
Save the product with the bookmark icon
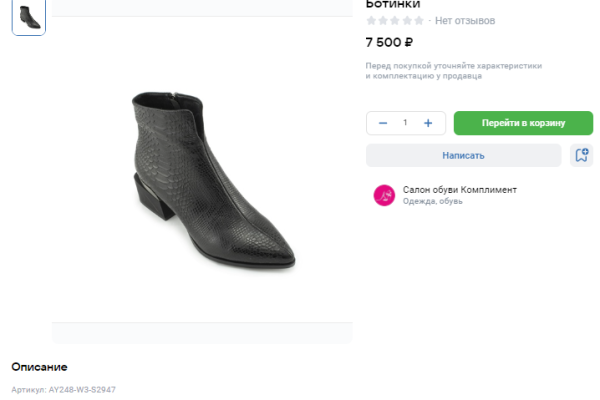(581, 155)
